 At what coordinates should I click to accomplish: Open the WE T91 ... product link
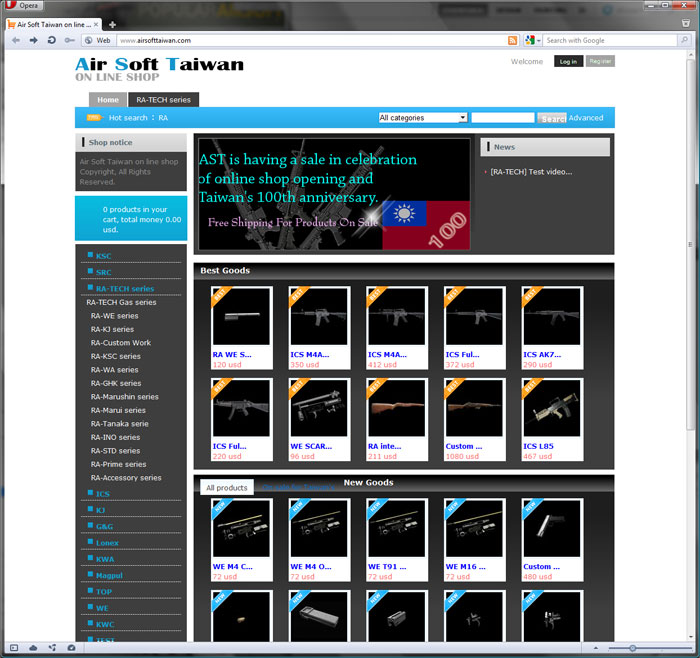click(387, 566)
